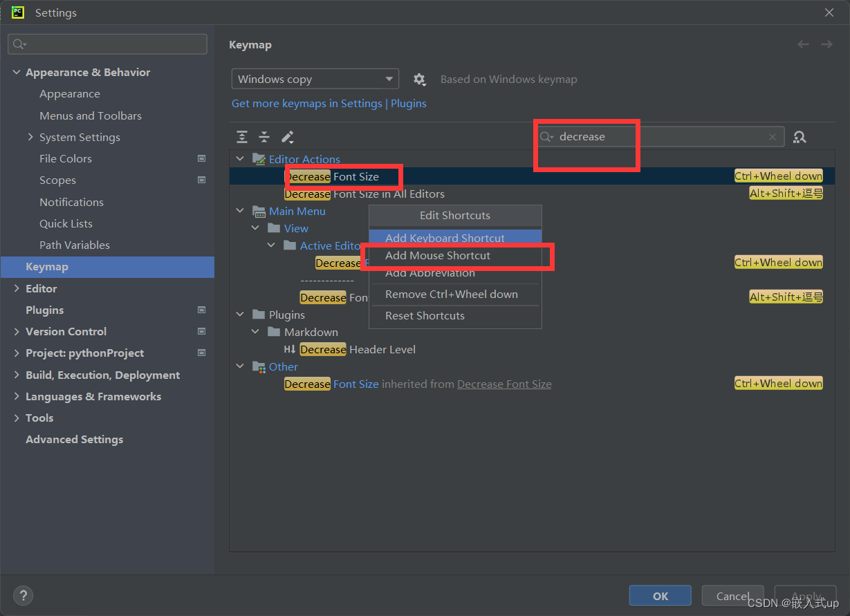Open Get more keymaps in Settings link
This screenshot has height=616, width=850.
307,103
